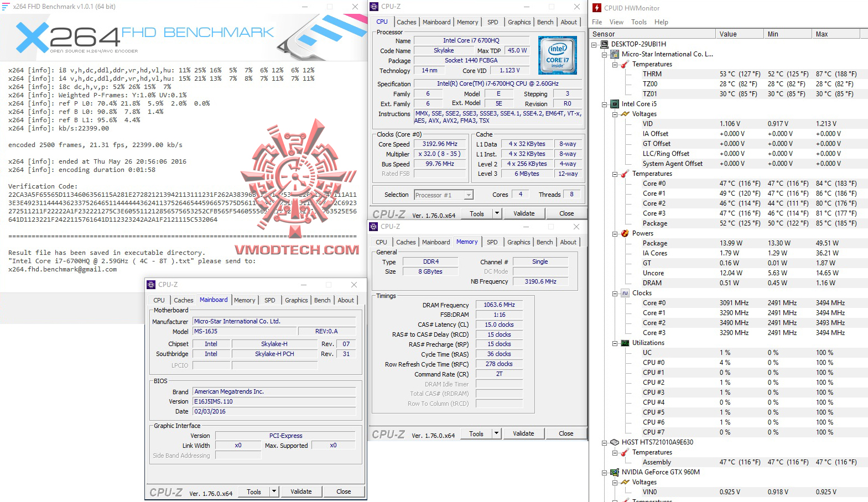Open the Processor #1 selection dropdown
Viewport: 868px width, 502px height.
click(469, 195)
